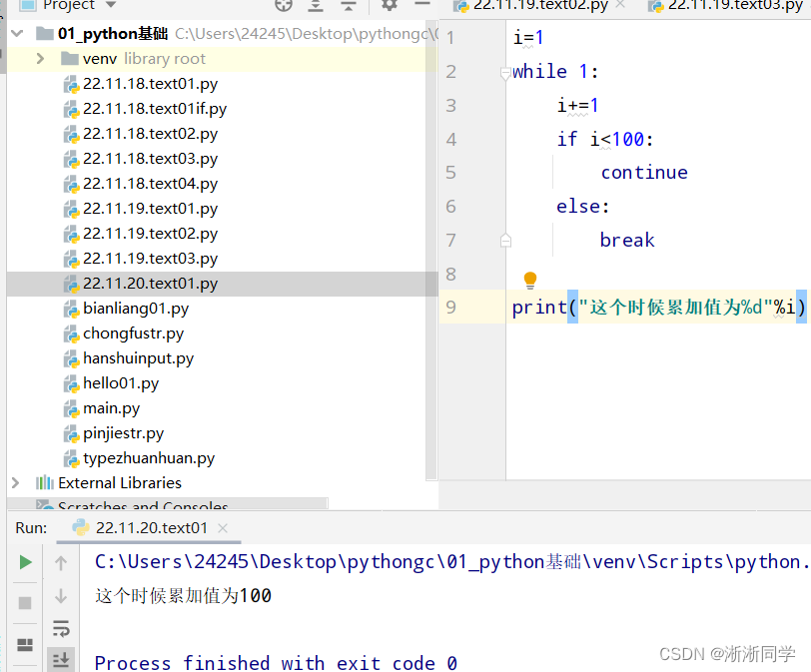811x672 pixels.
Task: Select 22.11.19.text03.py in project tree
Action: (150, 259)
